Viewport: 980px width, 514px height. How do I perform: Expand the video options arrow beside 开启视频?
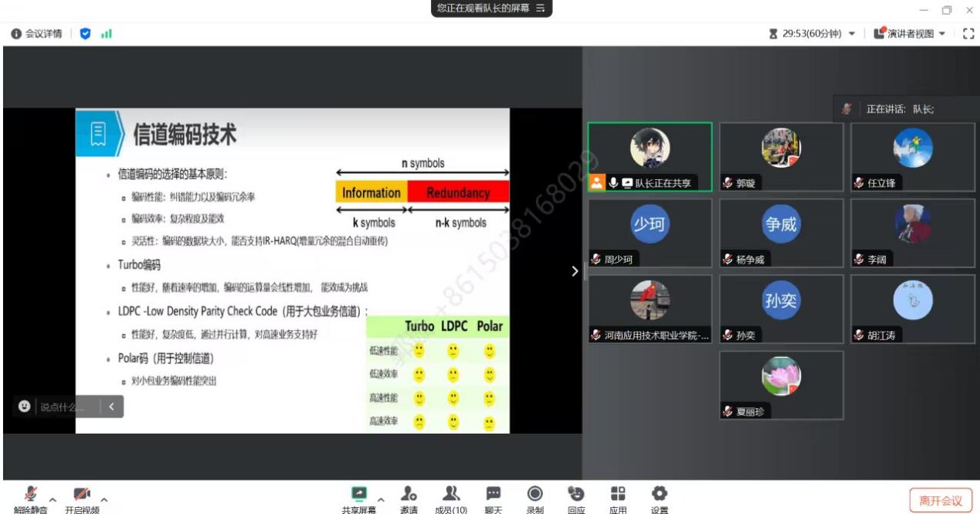(103, 499)
